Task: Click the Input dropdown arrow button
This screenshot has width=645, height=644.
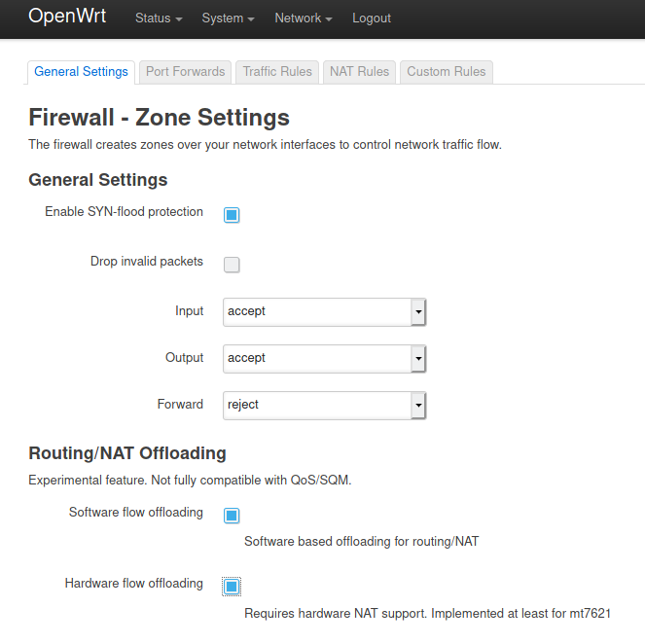Action: pos(418,312)
